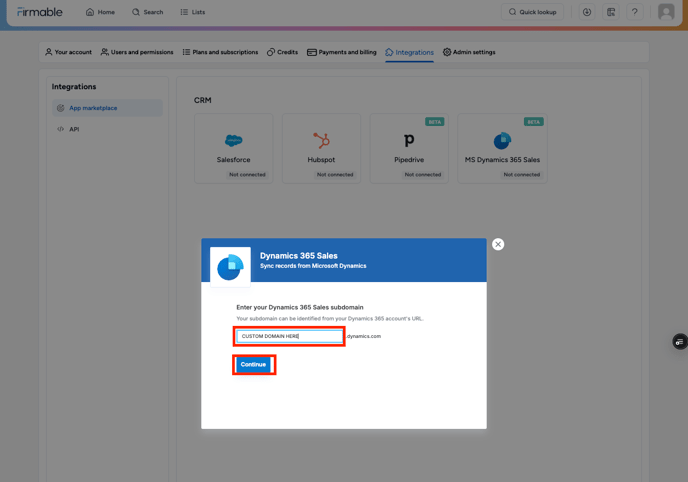Click the Salesforce cloud icon
This screenshot has width=688, height=482.
233,140
